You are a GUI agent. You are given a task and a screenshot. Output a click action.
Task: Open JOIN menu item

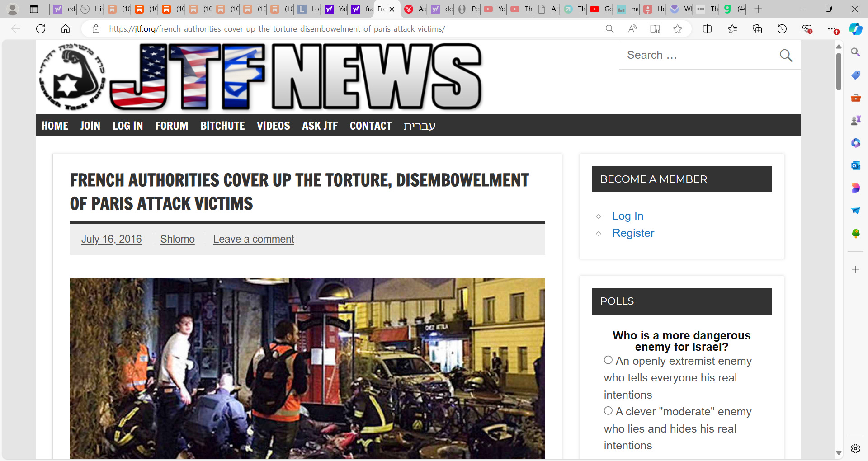pos(90,126)
